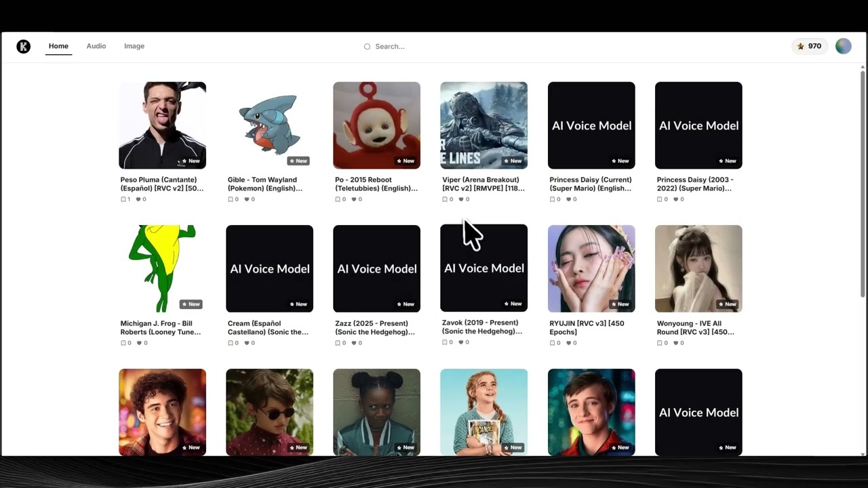Bookmark the RYUJIN RVC v3 model
Image resolution: width=868 pixels, height=488 pixels.
tap(553, 343)
